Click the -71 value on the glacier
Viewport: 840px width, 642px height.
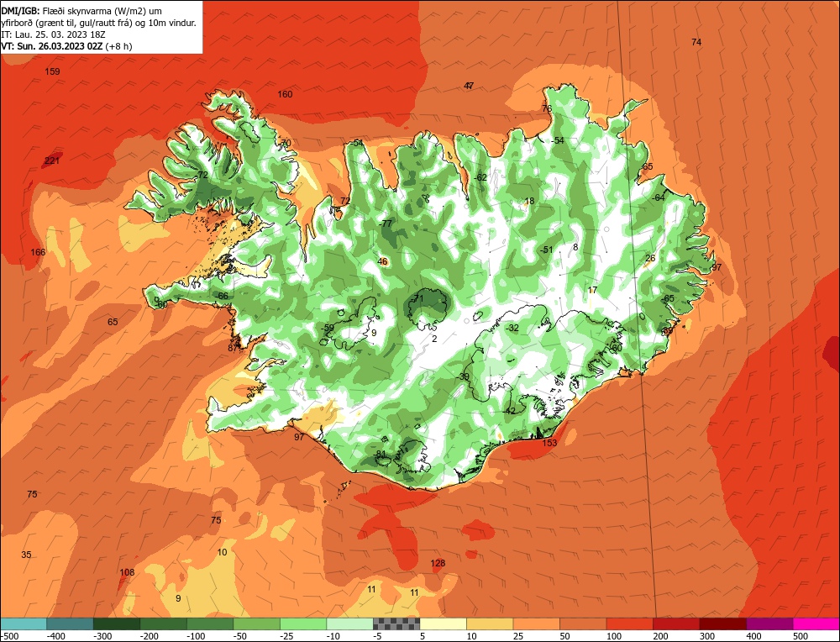417,298
